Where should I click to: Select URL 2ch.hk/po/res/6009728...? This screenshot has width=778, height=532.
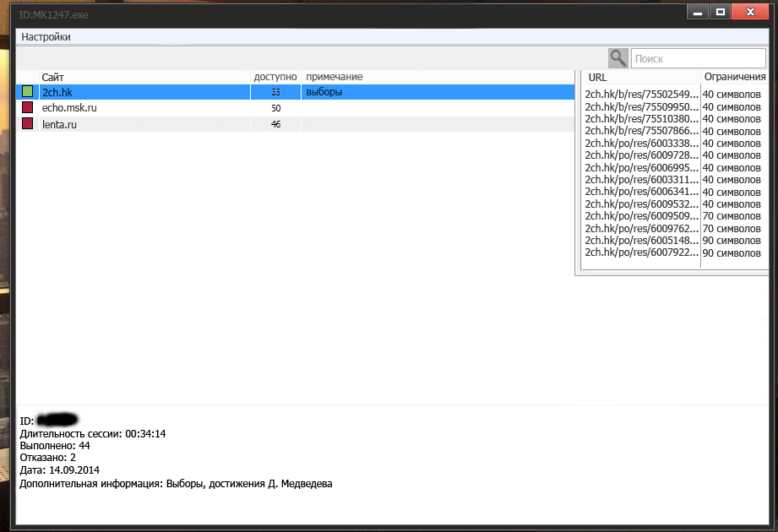[x=641, y=155]
